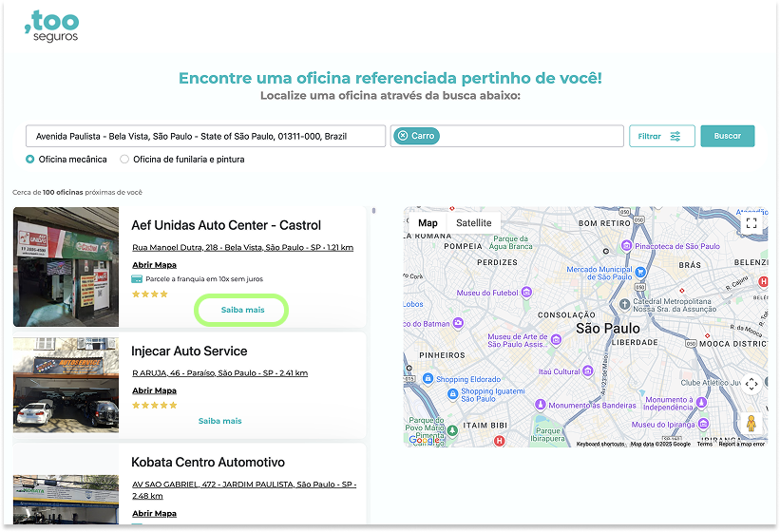Click Cerca de 100 oficinas text

(77, 193)
